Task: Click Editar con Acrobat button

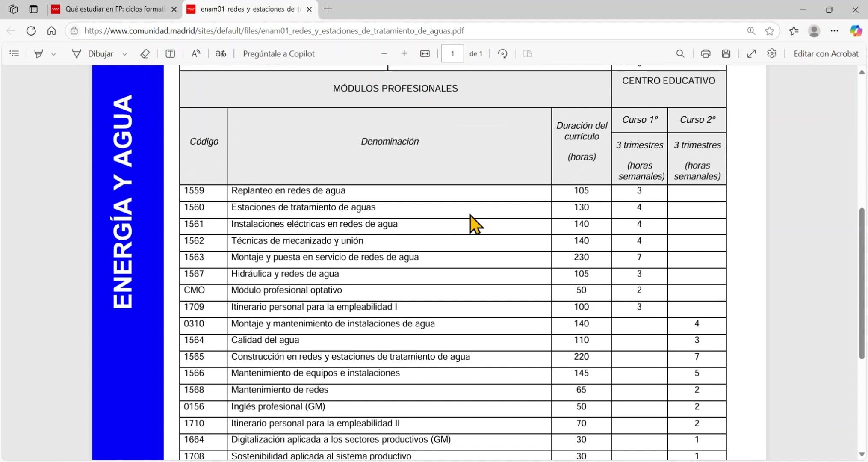Action: [826, 54]
